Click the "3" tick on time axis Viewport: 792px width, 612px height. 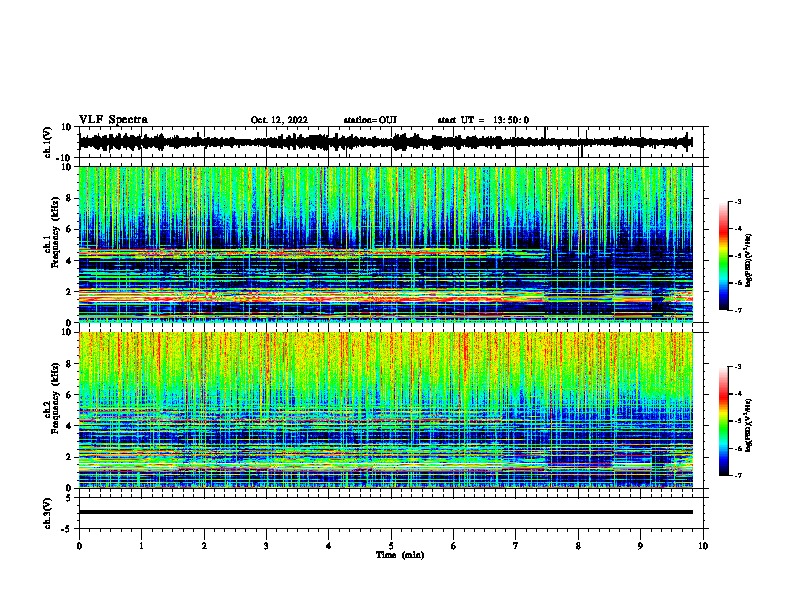(x=266, y=546)
